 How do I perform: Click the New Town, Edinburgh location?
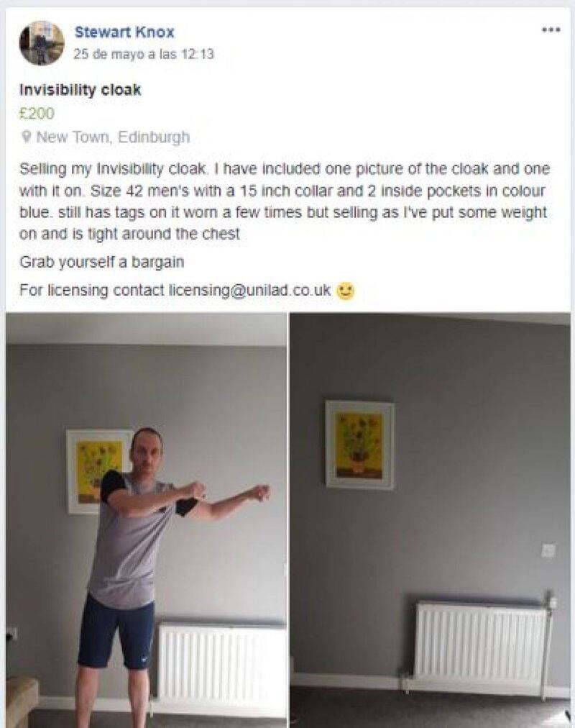[x=113, y=137]
